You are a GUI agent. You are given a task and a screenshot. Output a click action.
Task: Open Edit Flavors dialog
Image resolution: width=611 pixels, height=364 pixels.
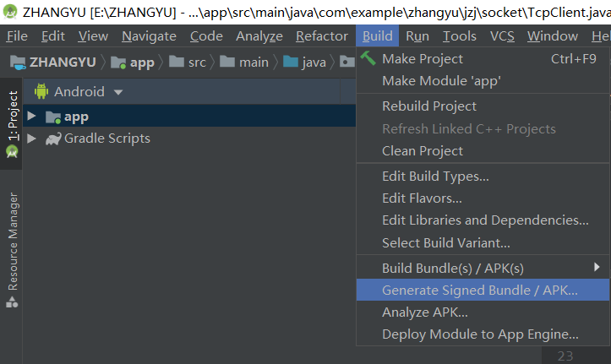click(x=483, y=198)
